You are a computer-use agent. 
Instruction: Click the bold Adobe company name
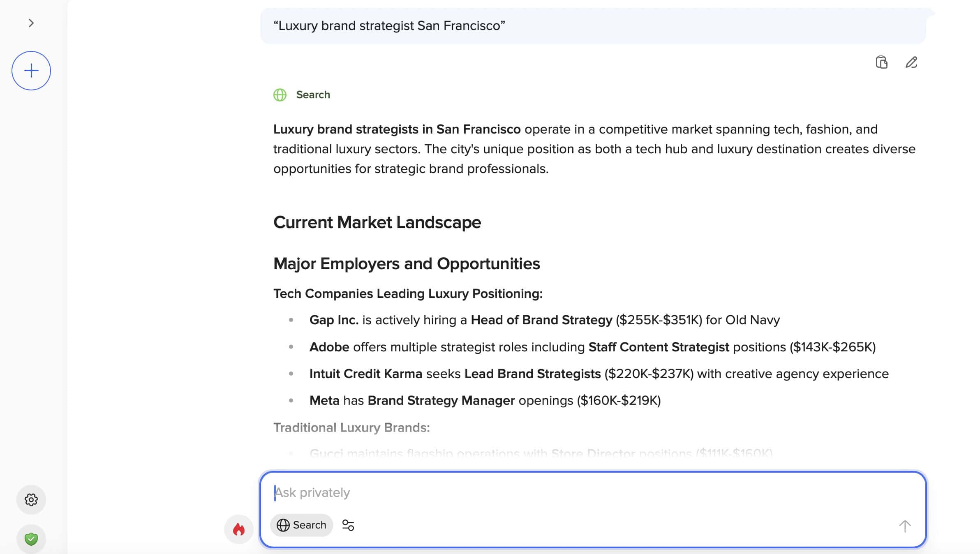(329, 347)
